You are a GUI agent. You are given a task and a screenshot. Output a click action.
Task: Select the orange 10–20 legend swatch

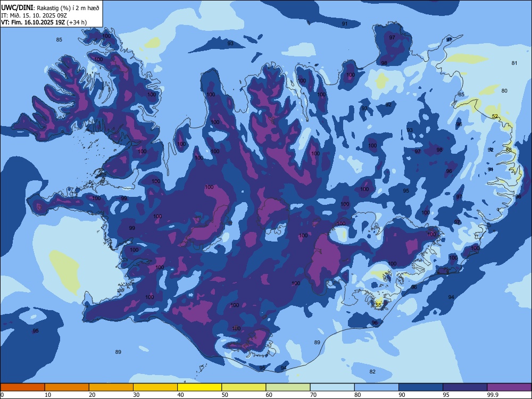(x=67, y=387)
